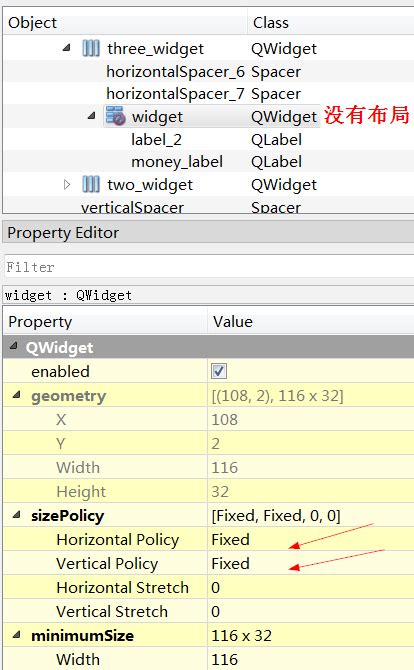Collapse the QWidget property group
414x670 pixels.
point(13,346)
